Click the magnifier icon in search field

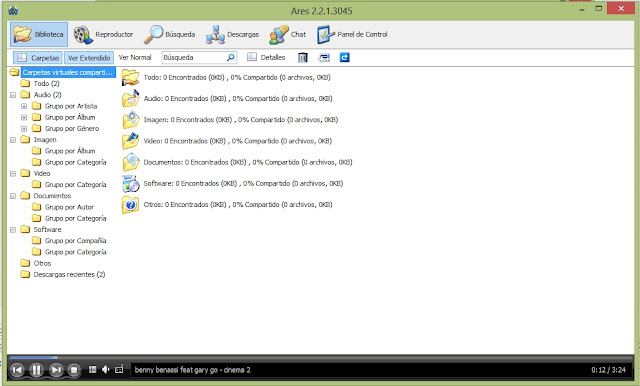point(231,58)
